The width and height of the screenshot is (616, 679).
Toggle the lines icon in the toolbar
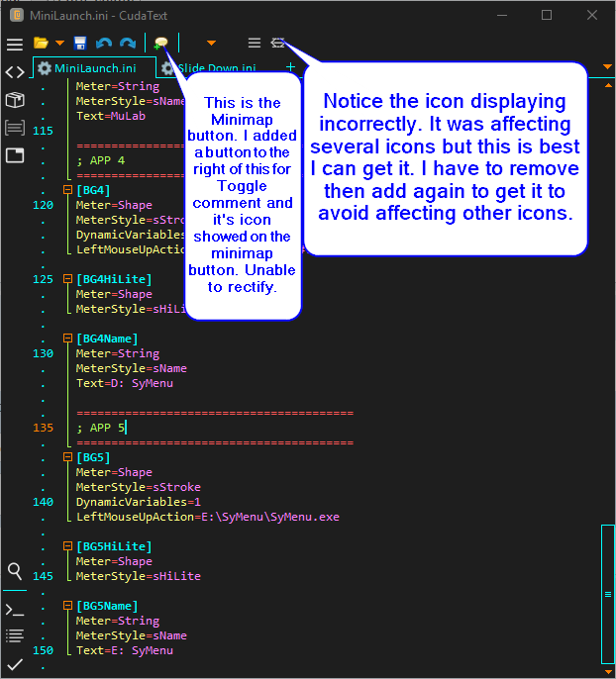tap(255, 44)
